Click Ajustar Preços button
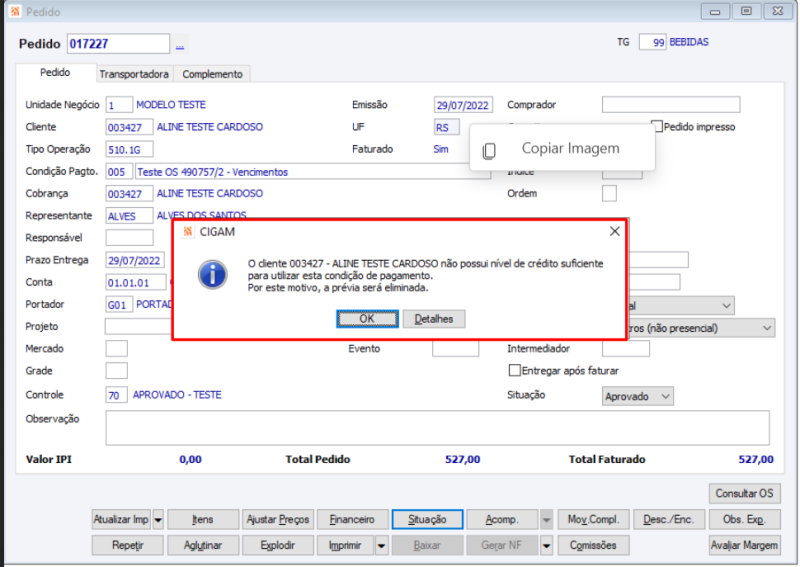The image size is (800, 567). coord(278,520)
